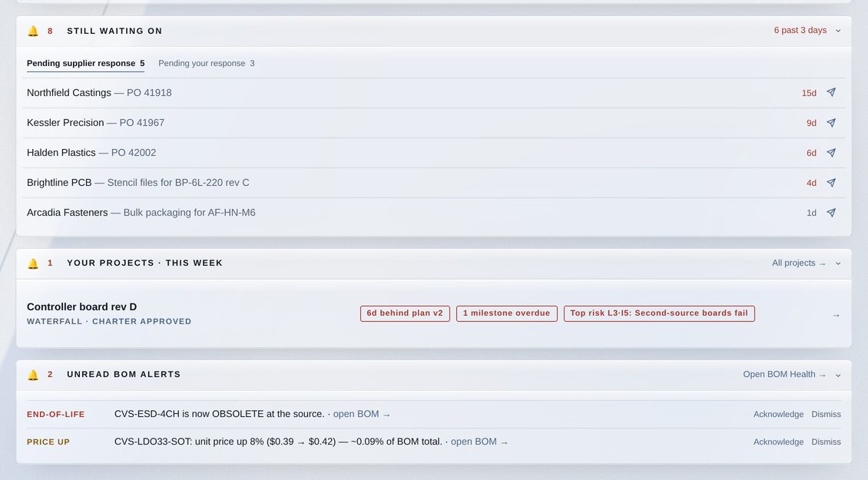868x480 pixels.
Task: Click the PRICE UP alert label
Action: click(x=48, y=442)
